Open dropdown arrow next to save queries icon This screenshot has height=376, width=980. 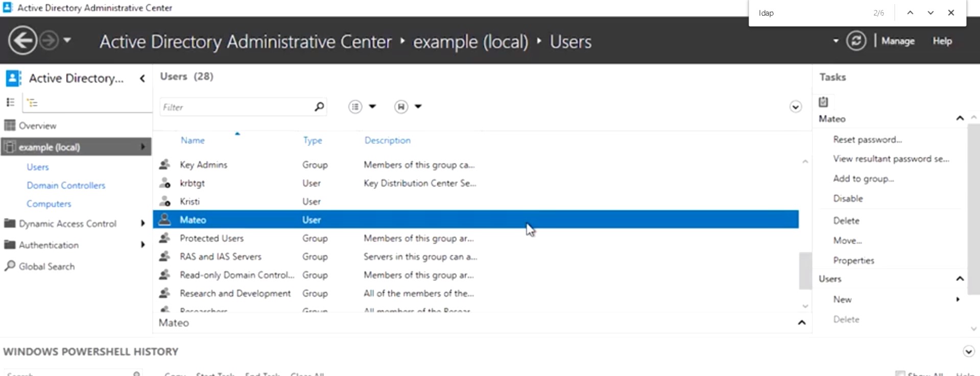[x=418, y=107]
